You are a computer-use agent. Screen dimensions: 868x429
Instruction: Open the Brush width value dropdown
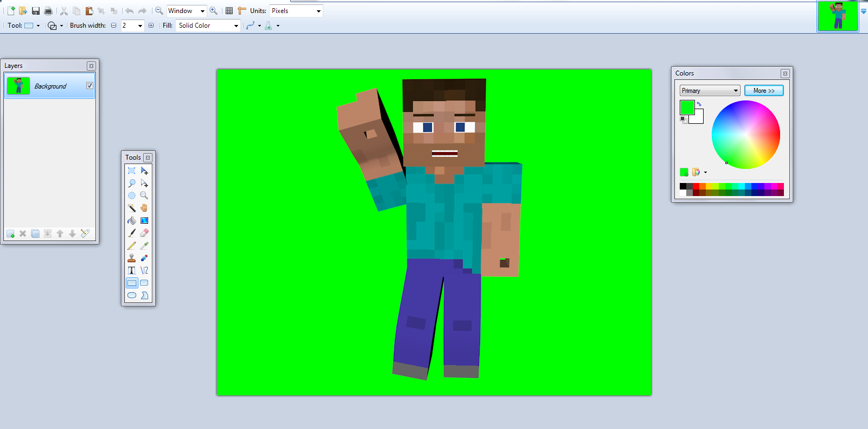pos(140,26)
